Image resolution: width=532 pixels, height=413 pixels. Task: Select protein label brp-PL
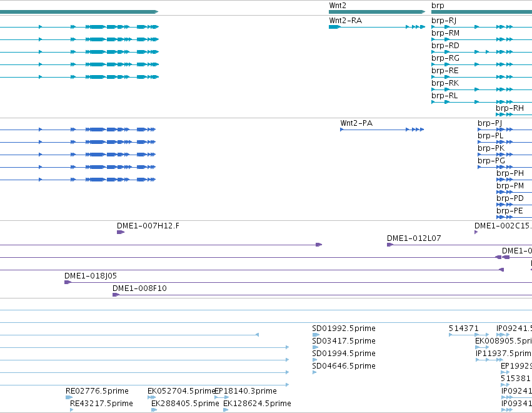tap(490, 136)
